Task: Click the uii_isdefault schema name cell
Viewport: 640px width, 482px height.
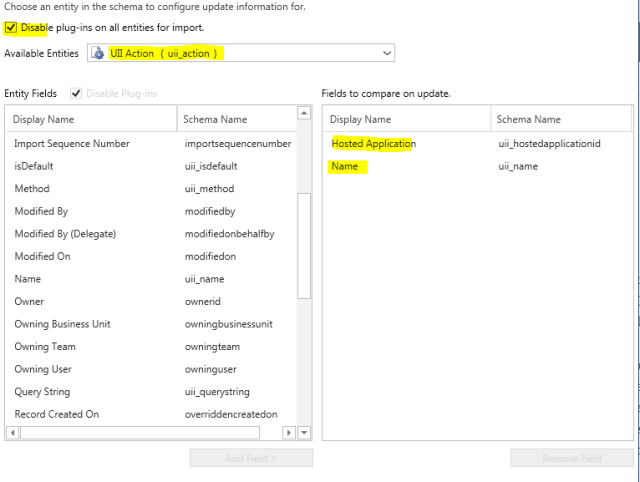Action: [x=211, y=166]
